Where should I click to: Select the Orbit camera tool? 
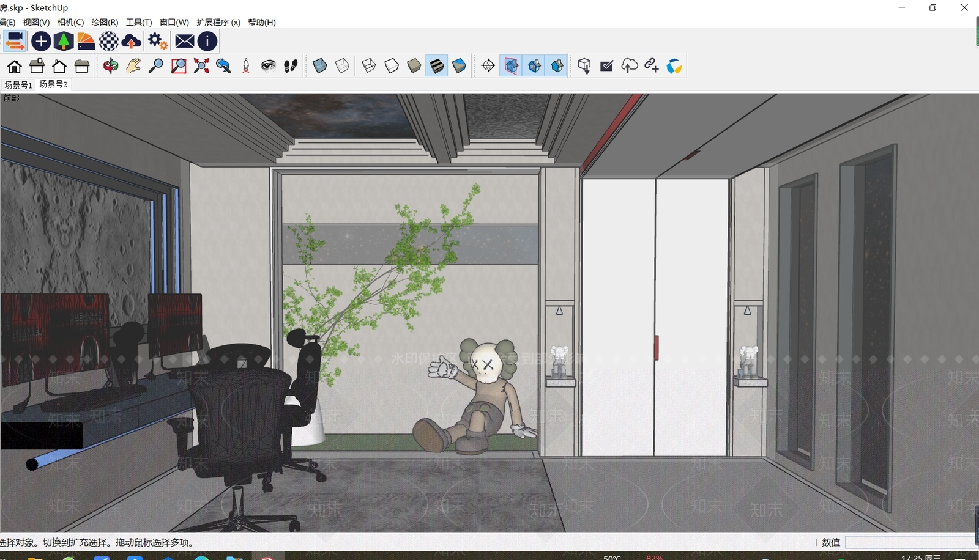coord(111,66)
